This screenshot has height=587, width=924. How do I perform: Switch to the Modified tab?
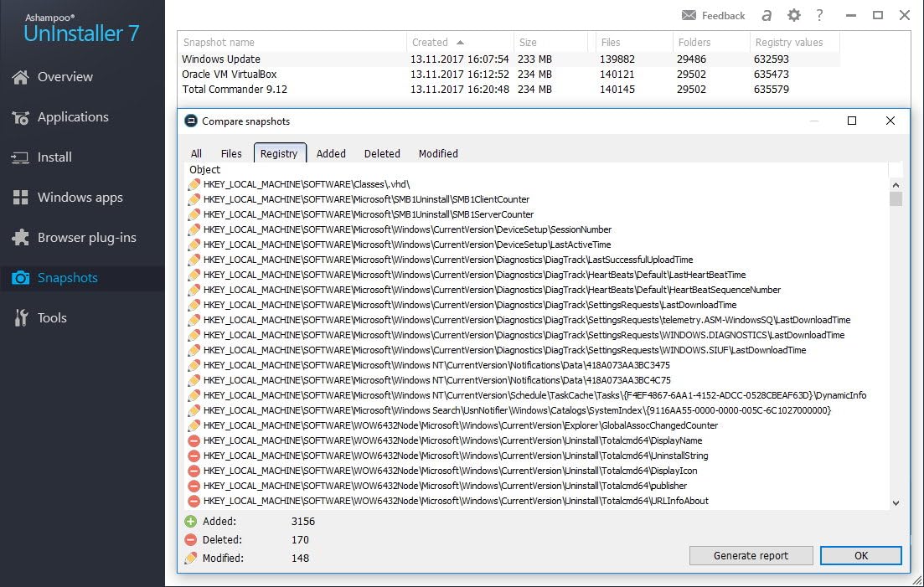click(x=438, y=154)
